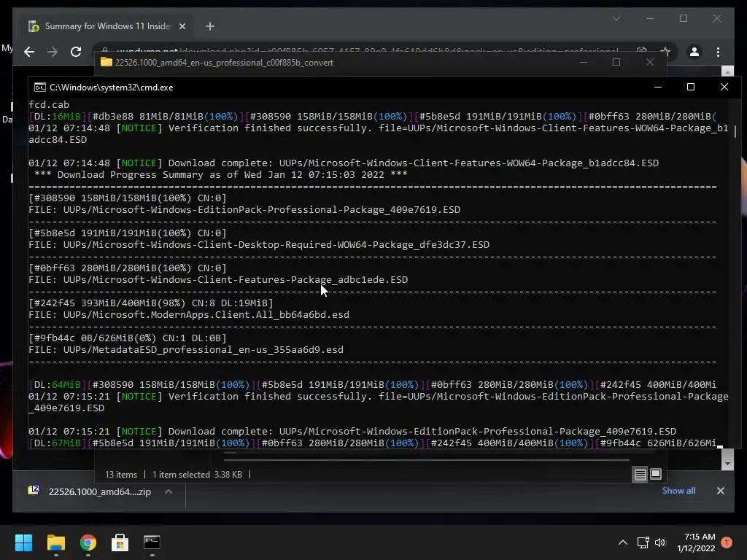Click page scrollbar up arrow in Chrome
Screen dimensions: 747x560
727,71
